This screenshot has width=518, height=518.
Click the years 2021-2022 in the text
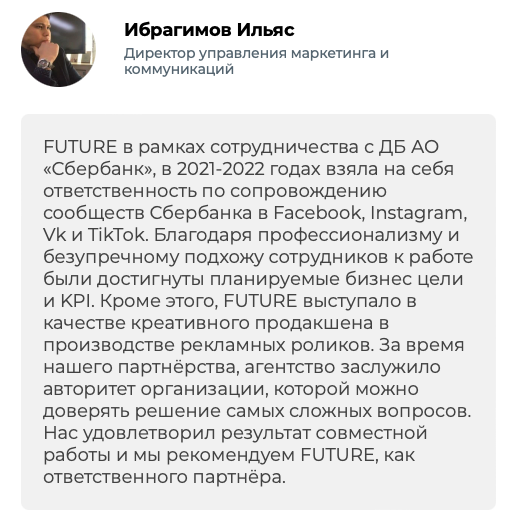[x=220, y=169]
